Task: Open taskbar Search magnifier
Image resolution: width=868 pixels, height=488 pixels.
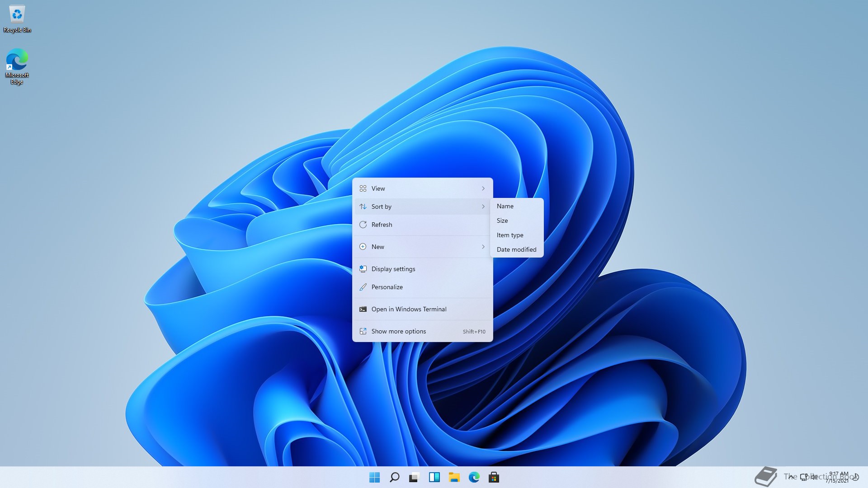Action: pyautogui.click(x=394, y=477)
